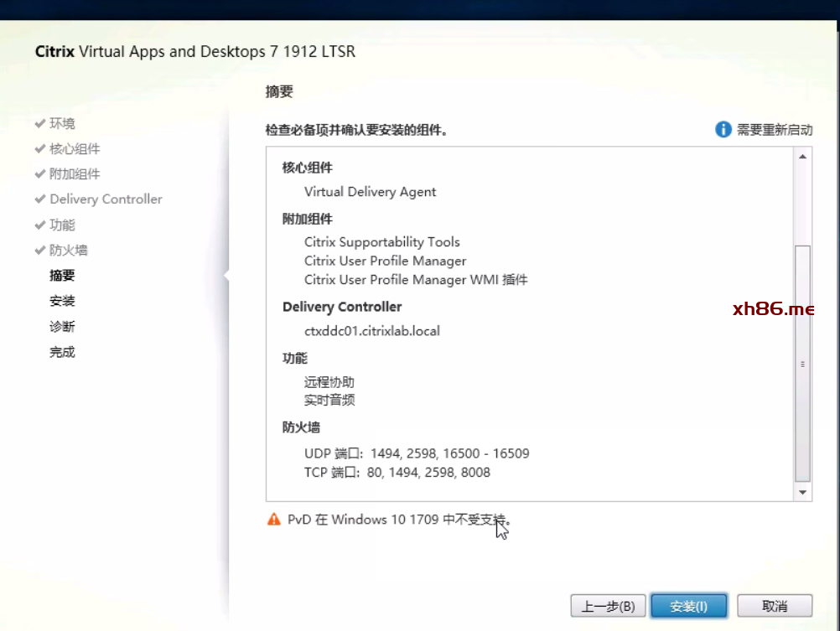Click the checkmark icon next to 功能
Viewport: 840px width, 631px height.
click(39, 225)
